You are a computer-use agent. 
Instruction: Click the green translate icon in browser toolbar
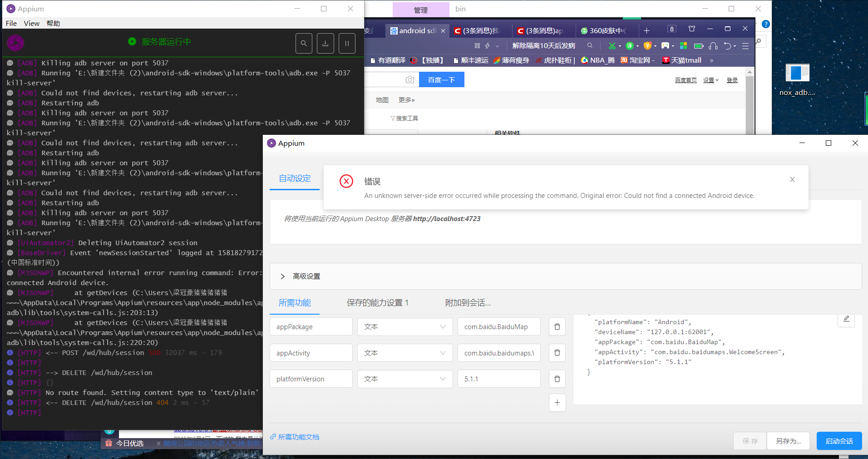pos(629,46)
